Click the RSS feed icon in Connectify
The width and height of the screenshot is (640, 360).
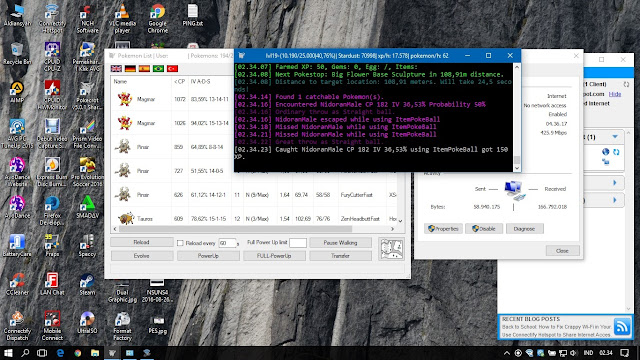(x=622, y=327)
